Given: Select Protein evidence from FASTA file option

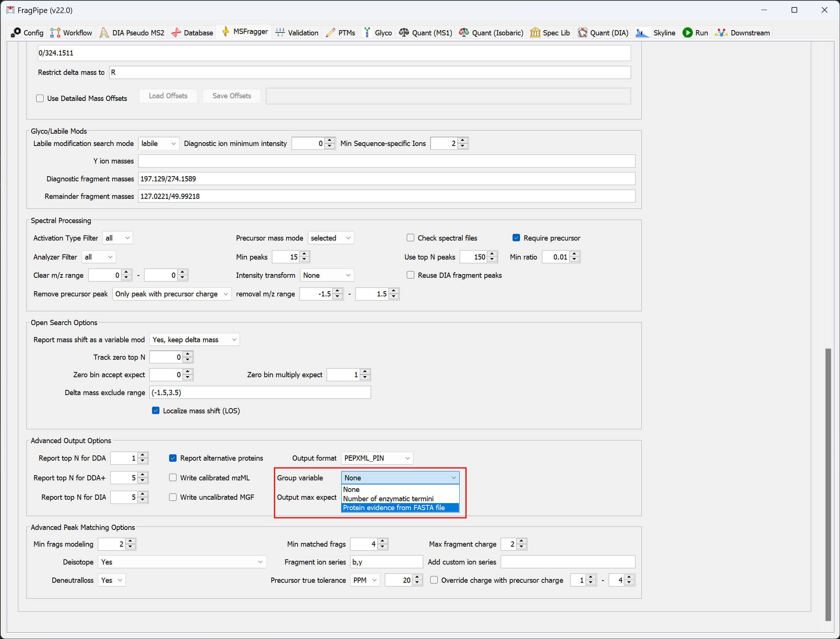Looking at the screenshot, I should pos(394,508).
